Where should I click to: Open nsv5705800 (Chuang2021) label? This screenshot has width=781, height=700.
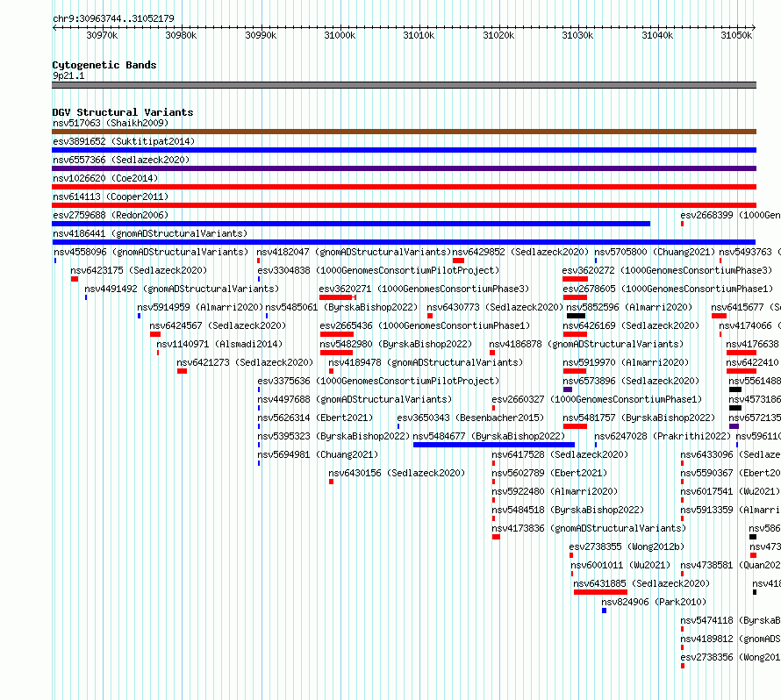(655, 252)
